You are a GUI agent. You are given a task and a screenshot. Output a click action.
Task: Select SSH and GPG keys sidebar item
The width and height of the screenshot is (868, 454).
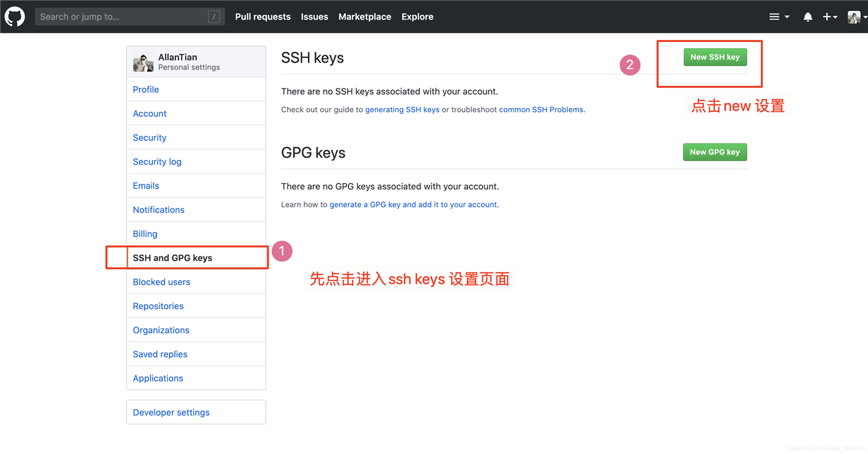[196, 258]
